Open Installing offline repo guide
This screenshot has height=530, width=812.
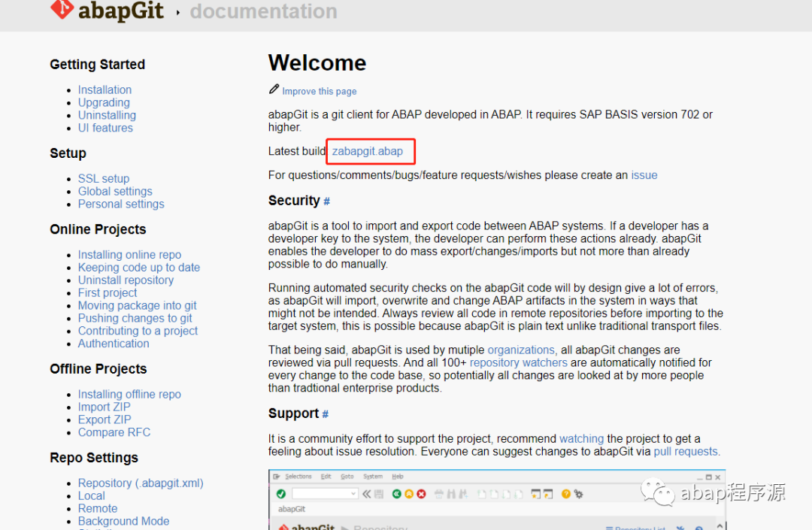click(129, 394)
